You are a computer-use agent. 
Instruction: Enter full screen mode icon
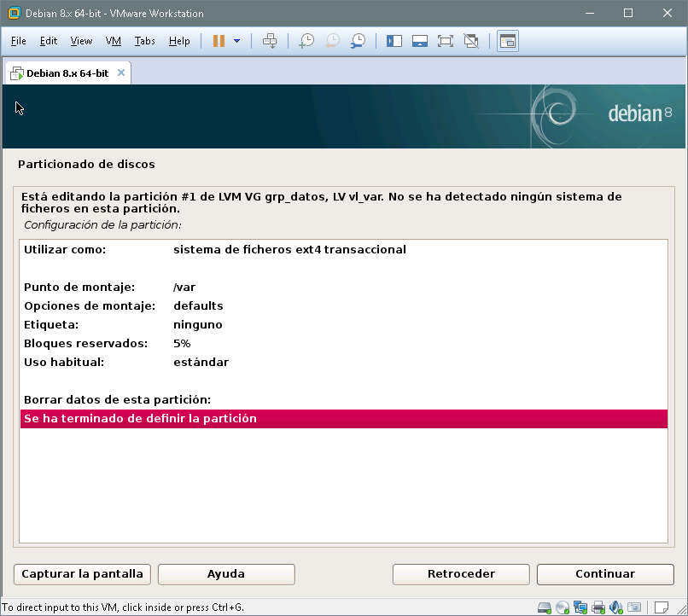445,41
